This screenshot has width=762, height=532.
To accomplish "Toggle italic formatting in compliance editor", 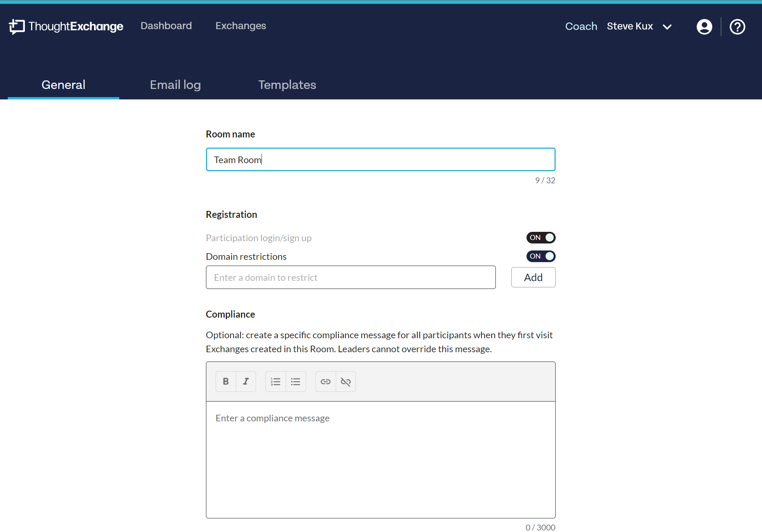I will [x=246, y=381].
